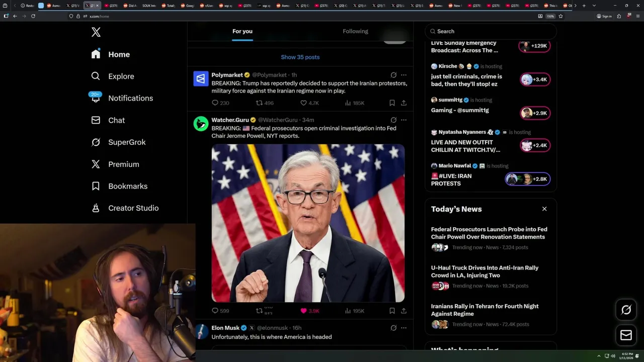Open Watcher.Guru profile avatar

[201, 124]
